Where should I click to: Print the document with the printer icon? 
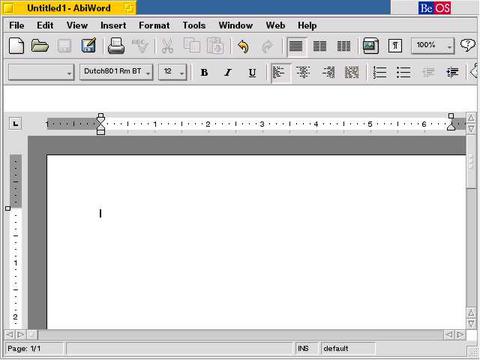(x=116, y=46)
